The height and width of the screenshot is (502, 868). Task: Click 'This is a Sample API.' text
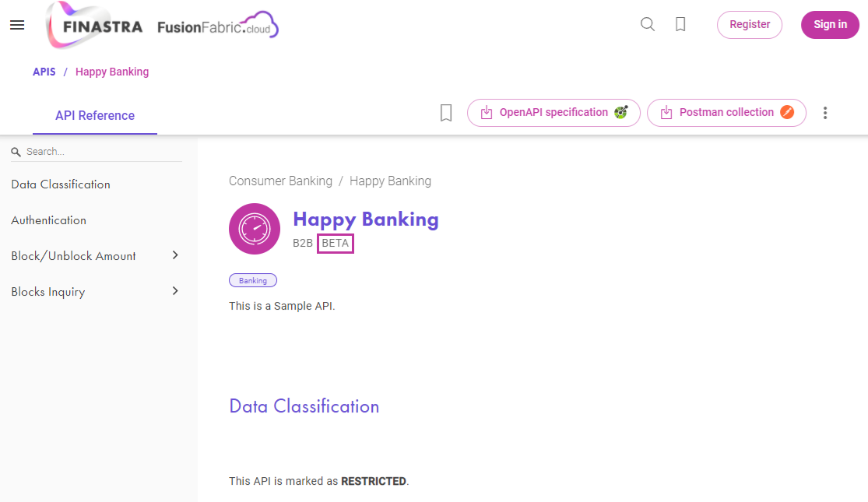tap(282, 306)
